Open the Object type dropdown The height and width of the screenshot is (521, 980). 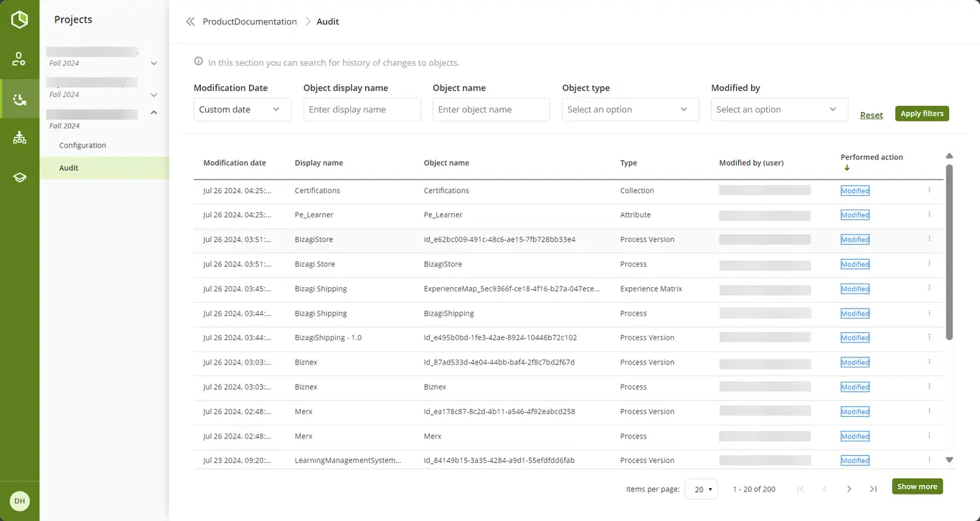pyautogui.click(x=631, y=110)
